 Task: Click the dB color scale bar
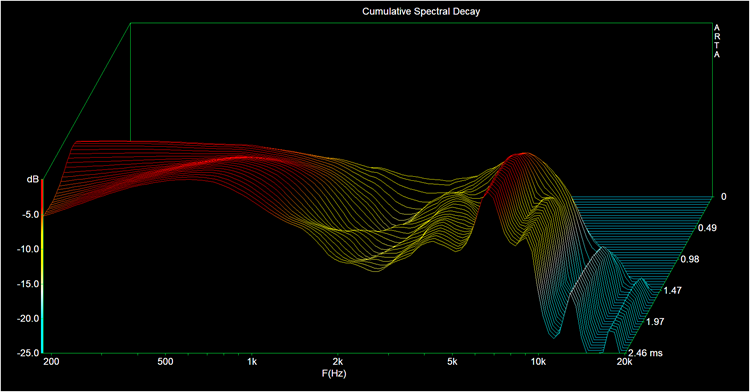click(42, 266)
